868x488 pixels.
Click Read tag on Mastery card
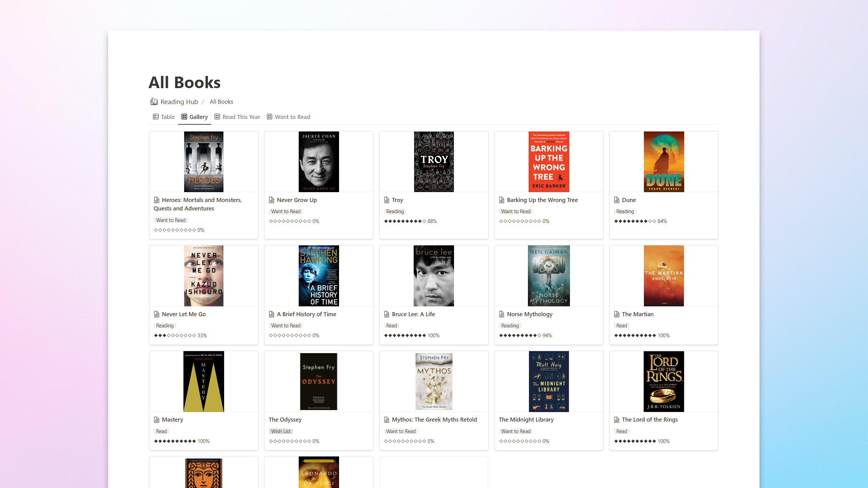(161, 431)
